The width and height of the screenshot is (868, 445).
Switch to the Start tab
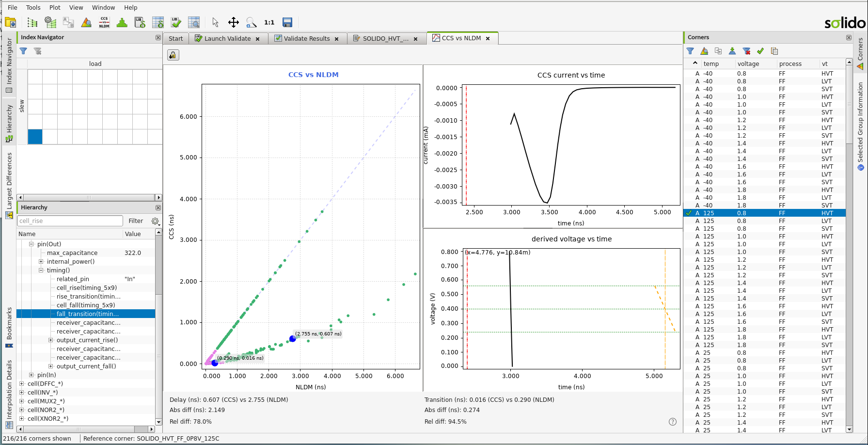(x=176, y=39)
